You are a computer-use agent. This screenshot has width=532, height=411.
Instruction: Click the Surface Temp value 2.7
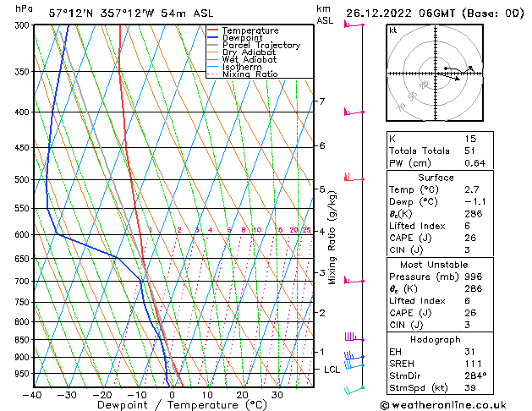(x=472, y=189)
